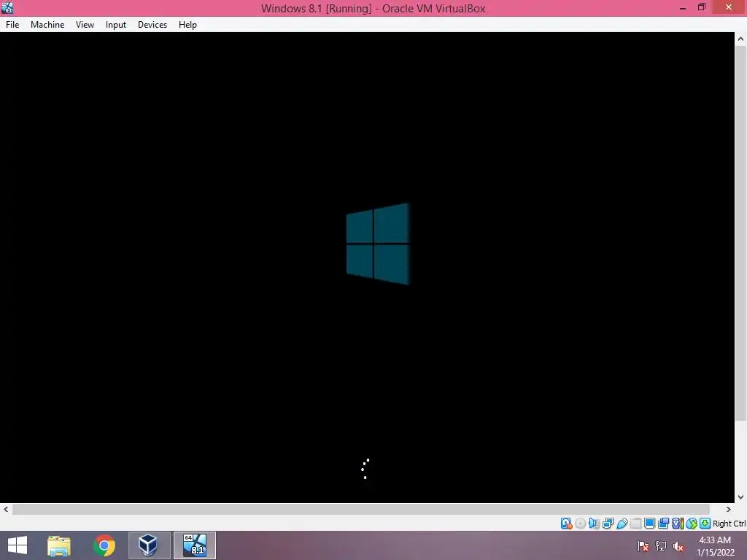The image size is (747, 560).
Task: Open the Windows Start button
Action: pyautogui.click(x=18, y=545)
